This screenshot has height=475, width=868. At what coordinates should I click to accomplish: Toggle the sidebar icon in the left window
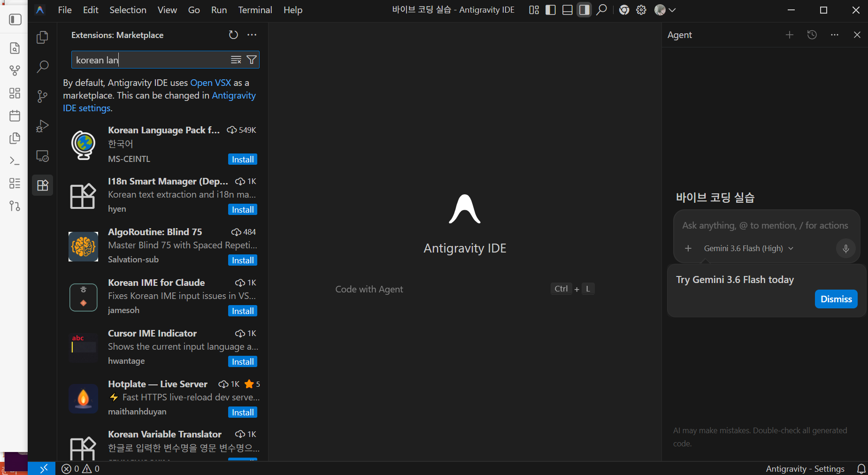click(15, 19)
